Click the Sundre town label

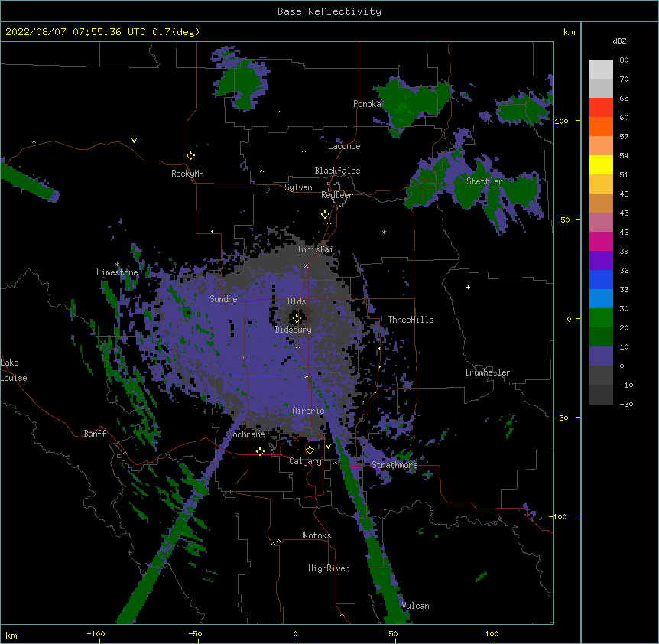coord(223,299)
